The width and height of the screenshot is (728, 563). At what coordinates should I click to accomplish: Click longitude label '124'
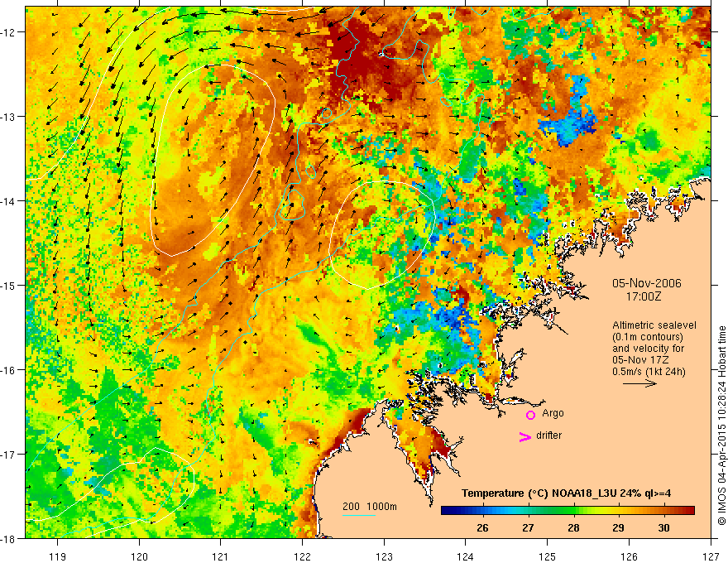[466, 556]
